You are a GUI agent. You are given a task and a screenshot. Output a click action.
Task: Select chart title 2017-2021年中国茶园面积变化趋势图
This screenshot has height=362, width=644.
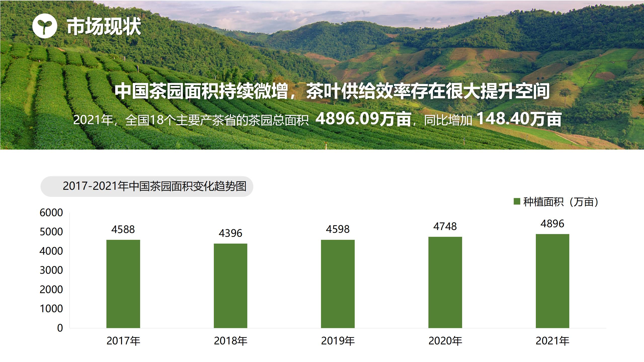pyautogui.click(x=154, y=186)
